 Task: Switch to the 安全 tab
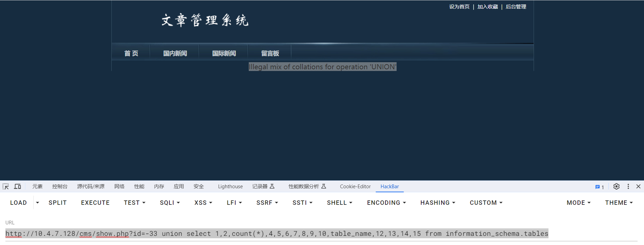coord(199,187)
